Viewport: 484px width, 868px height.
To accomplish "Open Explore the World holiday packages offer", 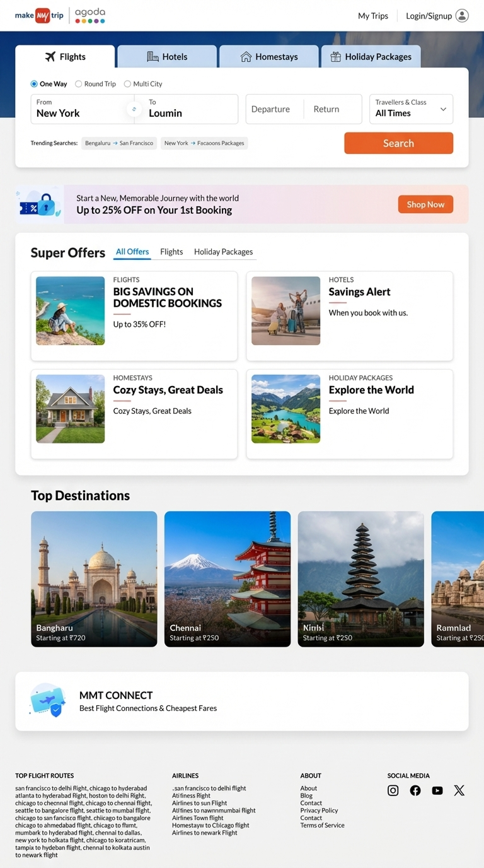I will (x=350, y=414).
